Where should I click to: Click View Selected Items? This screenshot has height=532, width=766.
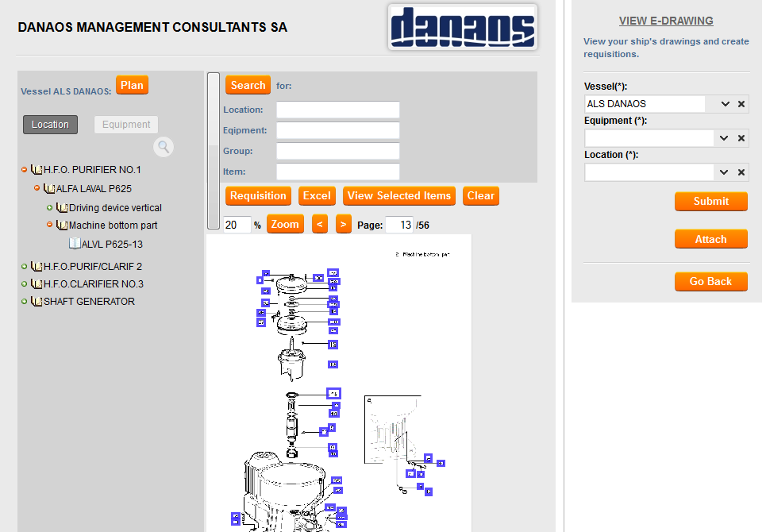(399, 195)
